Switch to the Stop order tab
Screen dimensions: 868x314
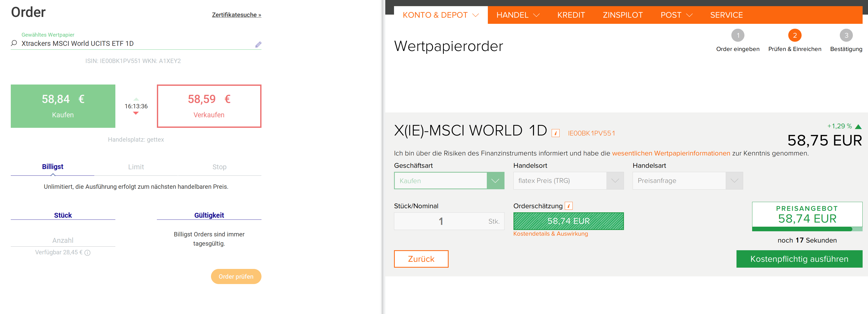coord(219,167)
